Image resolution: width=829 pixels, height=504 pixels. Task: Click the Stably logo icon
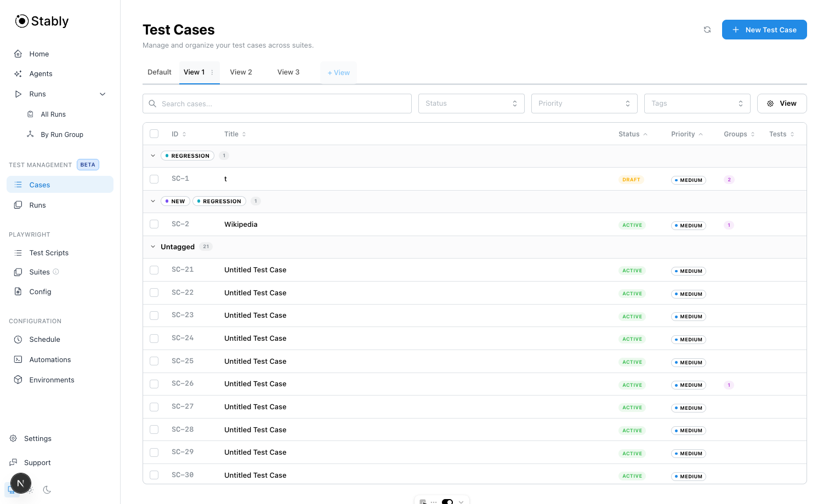point(22,21)
